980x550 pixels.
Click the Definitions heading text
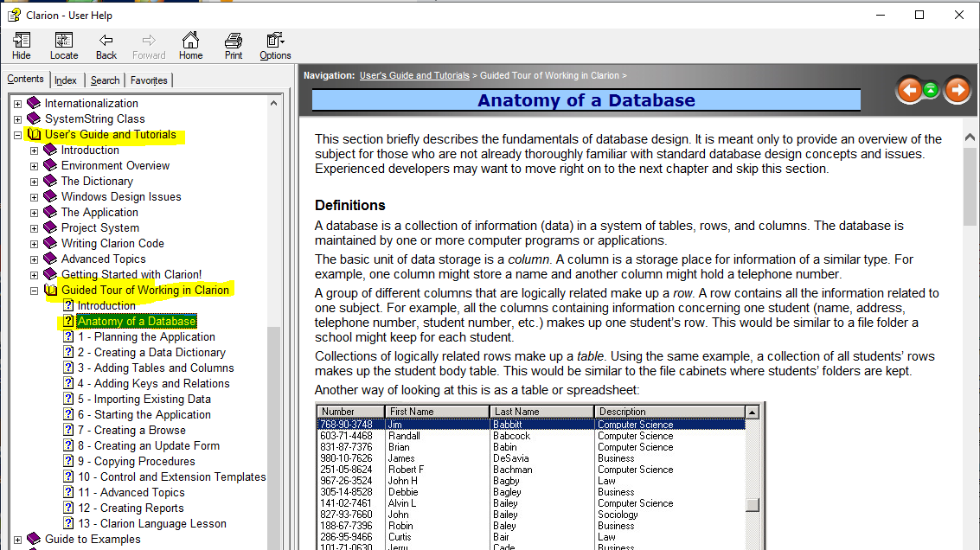[x=350, y=206]
